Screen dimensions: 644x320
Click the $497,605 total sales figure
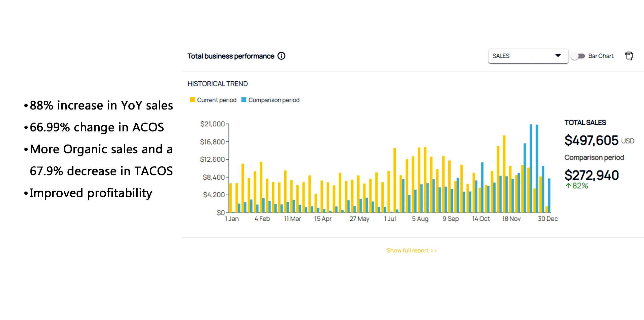click(591, 140)
